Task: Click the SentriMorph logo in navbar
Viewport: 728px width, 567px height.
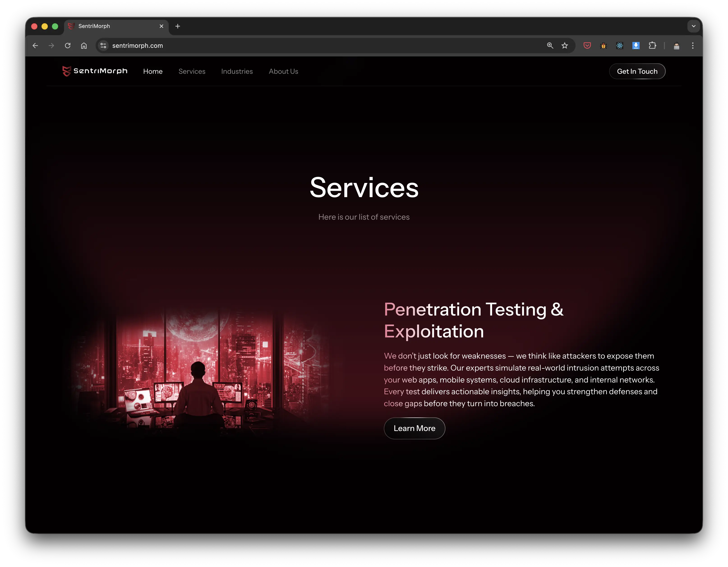Action: [95, 71]
